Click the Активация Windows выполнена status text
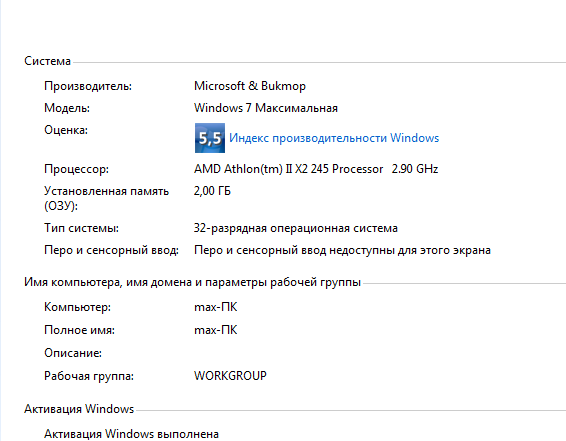 point(131,434)
